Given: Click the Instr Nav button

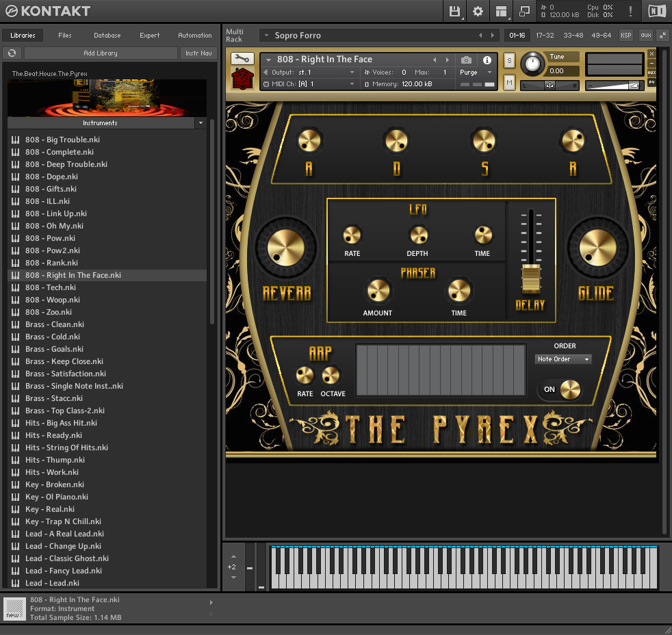Looking at the screenshot, I should coord(198,53).
